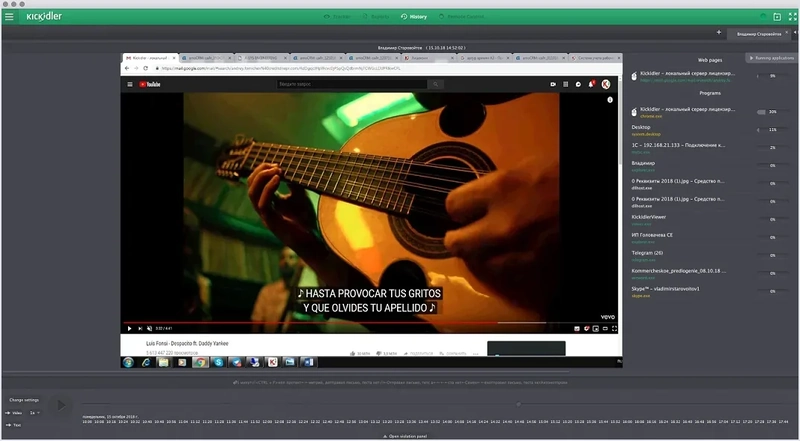
Task: Click YouTube upload video camera icon
Action: [553, 84]
